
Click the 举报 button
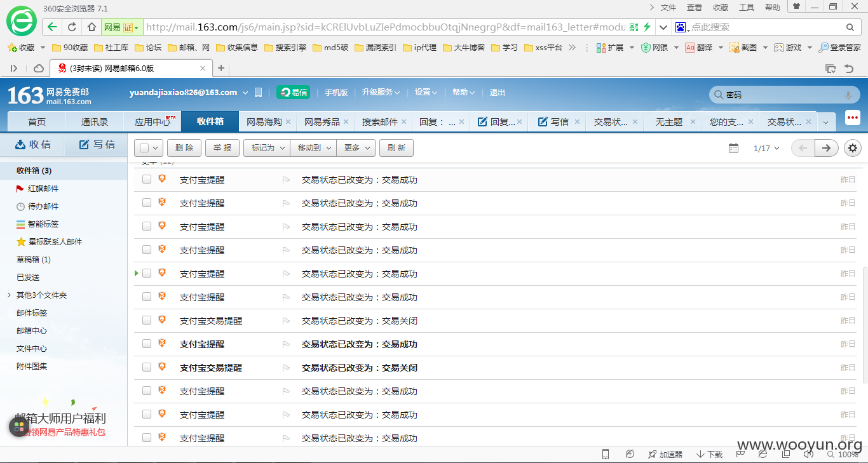(x=222, y=148)
